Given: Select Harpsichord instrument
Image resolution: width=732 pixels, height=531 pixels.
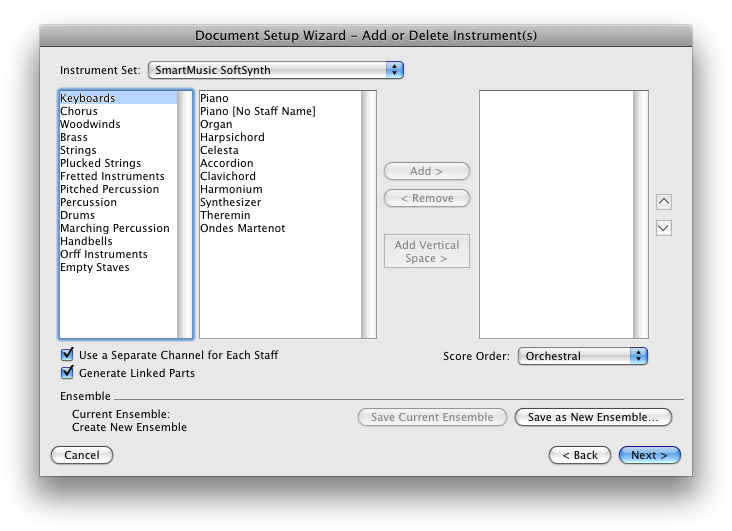Looking at the screenshot, I should (x=281, y=137).
